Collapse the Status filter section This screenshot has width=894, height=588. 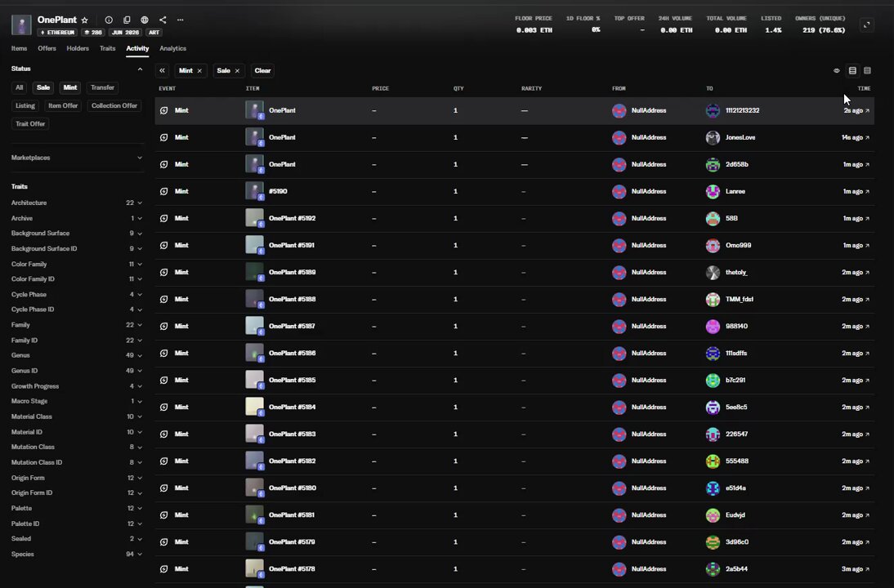click(140, 69)
